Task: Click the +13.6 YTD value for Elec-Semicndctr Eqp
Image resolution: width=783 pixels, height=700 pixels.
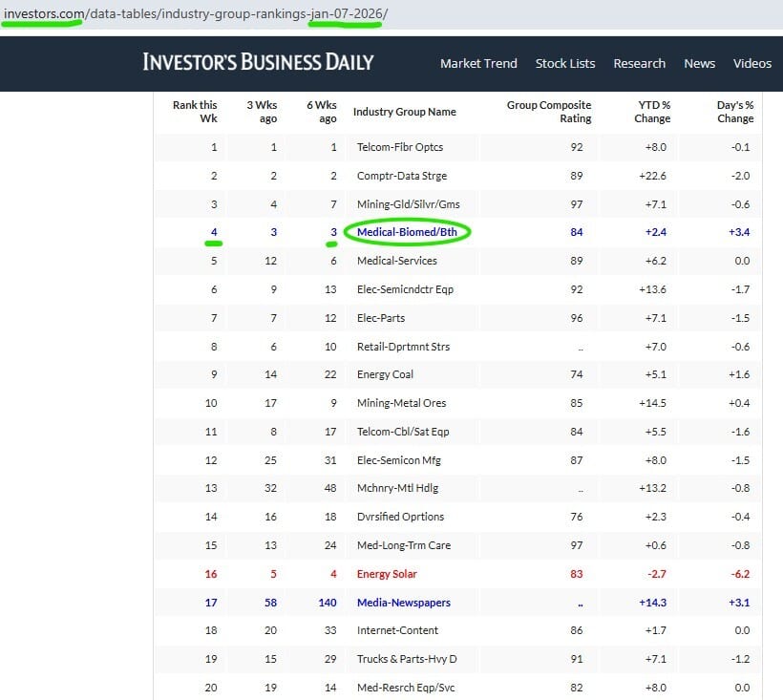Action: (x=652, y=289)
